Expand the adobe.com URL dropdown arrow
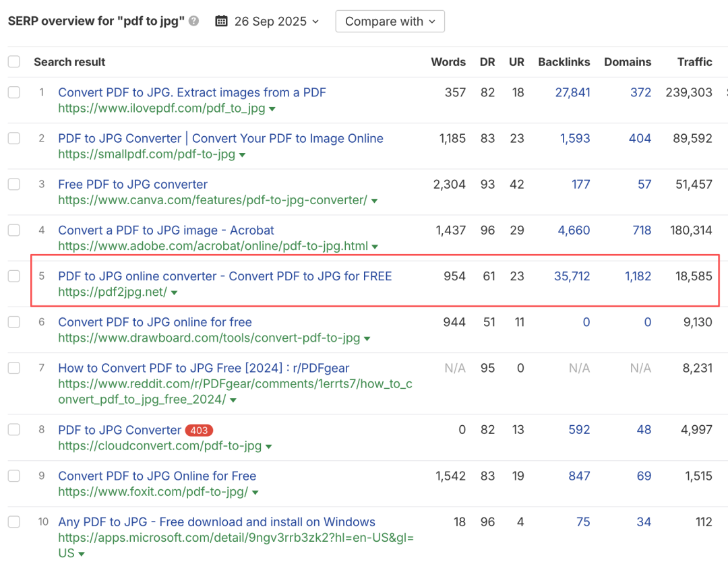The width and height of the screenshot is (728, 566). pos(375,247)
